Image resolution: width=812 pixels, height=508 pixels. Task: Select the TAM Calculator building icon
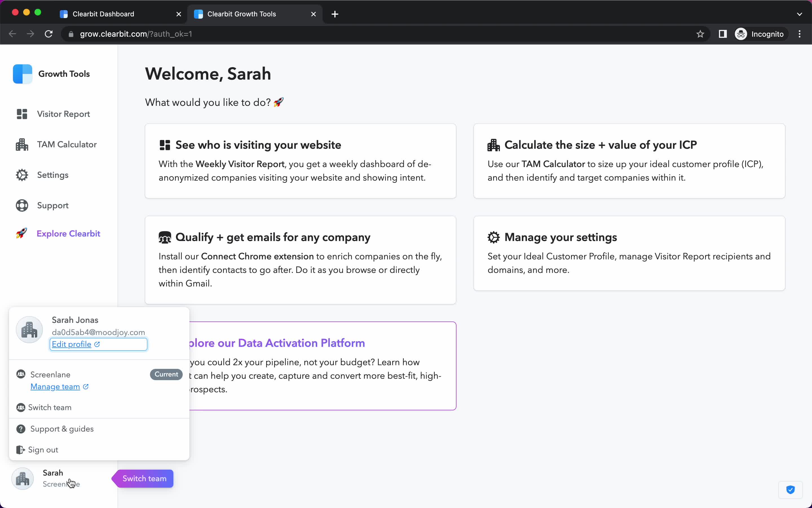tap(22, 144)
